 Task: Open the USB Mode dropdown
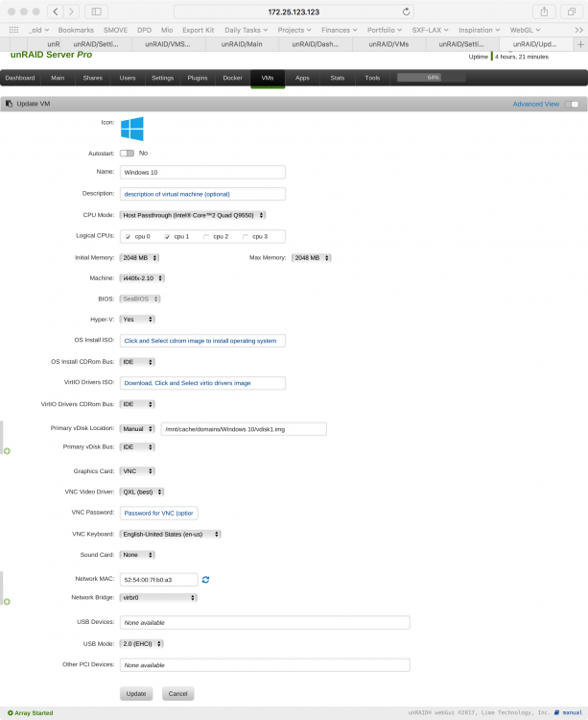(x=141, y=644)
